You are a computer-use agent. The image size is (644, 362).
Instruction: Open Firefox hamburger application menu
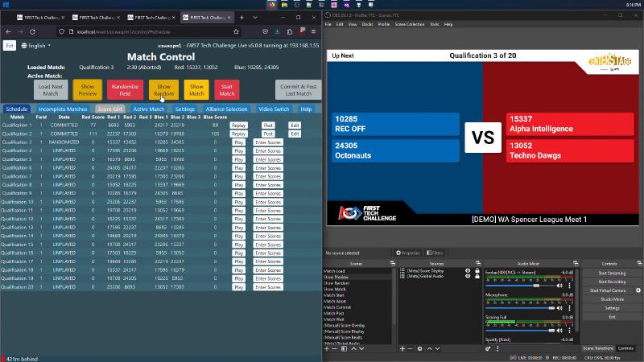click(x=313, y=31)
